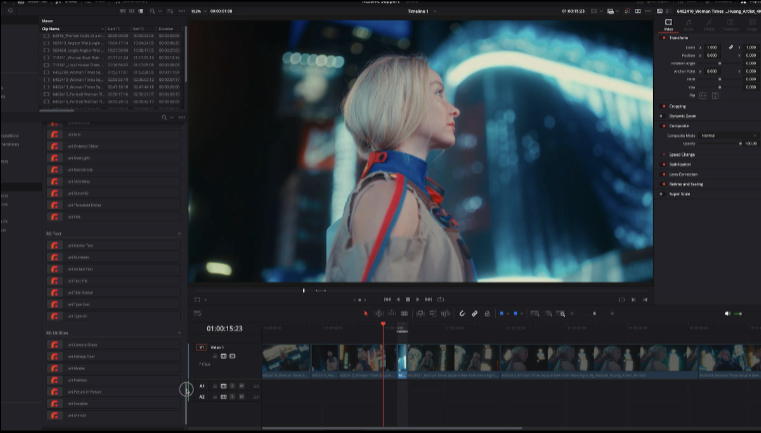Click the Stop playback button under viewer
This screenshot has width=761, height=433.
coord(408,299)
